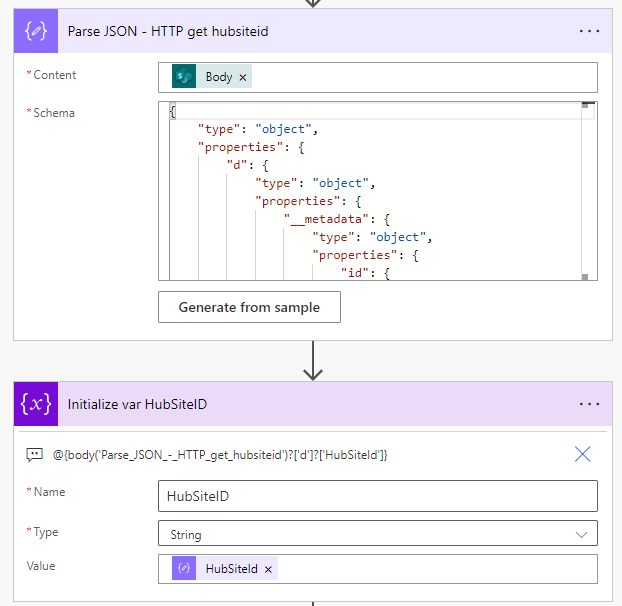This screenshot has height=606, width=622.
Task: Collapse the Initialize var HubSiteID header
Action: [x=313, y=404]
